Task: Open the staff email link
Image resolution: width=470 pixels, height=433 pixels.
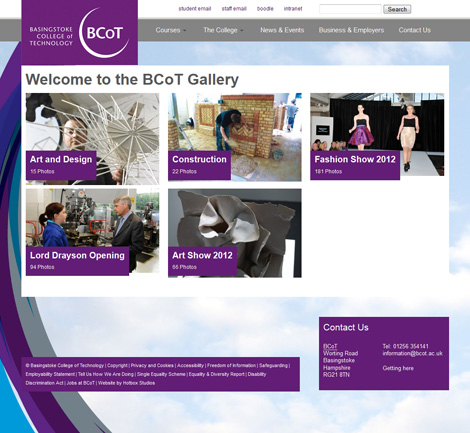Action: pos(234,9)
